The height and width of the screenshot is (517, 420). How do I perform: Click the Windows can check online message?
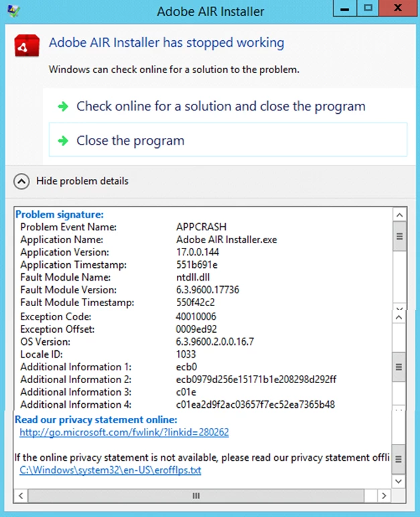(x=174, y=70)
